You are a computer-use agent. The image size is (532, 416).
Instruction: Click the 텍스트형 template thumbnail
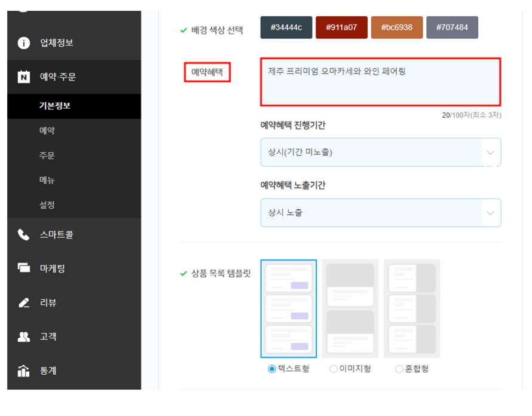[x=289, y=309]
